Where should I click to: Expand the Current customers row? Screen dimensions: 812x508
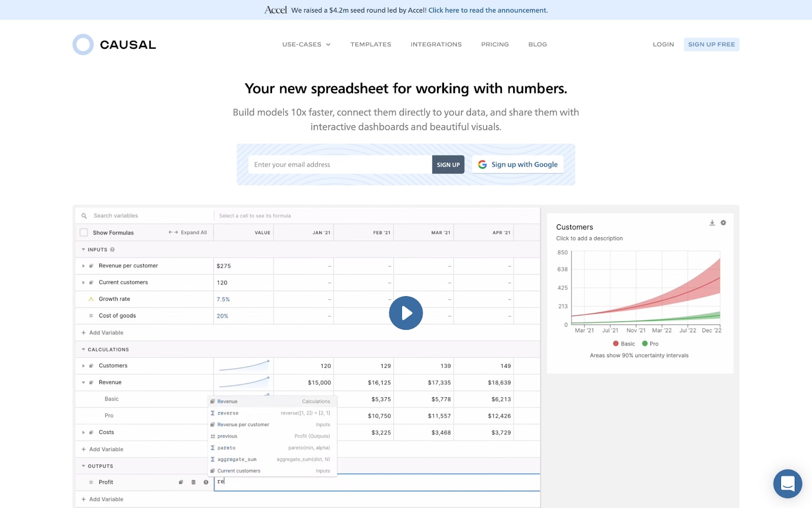click(x=83, y=282)
